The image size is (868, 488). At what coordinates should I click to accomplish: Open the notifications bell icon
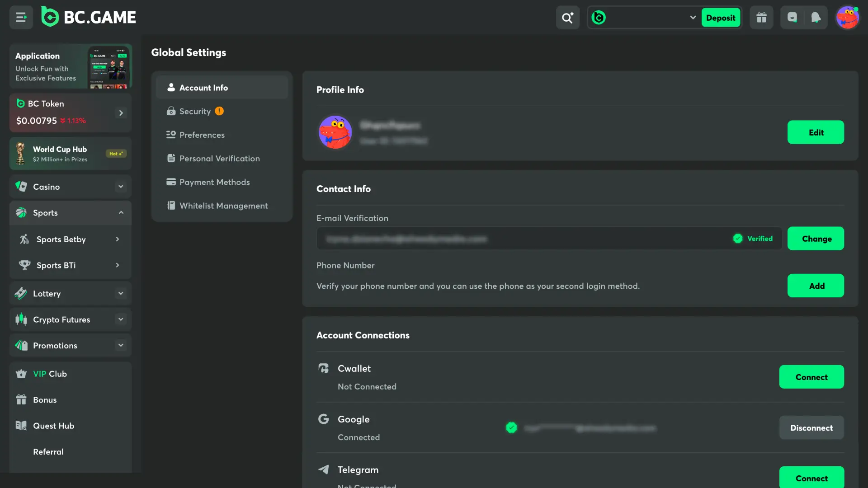[816, 18]
